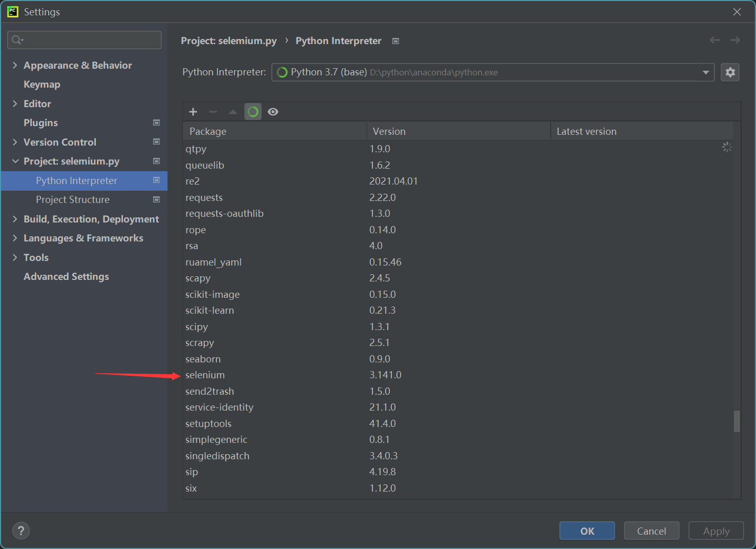Screen dimensions: 756x549
Task: Click the Apply button
Action: click(716, 531)
